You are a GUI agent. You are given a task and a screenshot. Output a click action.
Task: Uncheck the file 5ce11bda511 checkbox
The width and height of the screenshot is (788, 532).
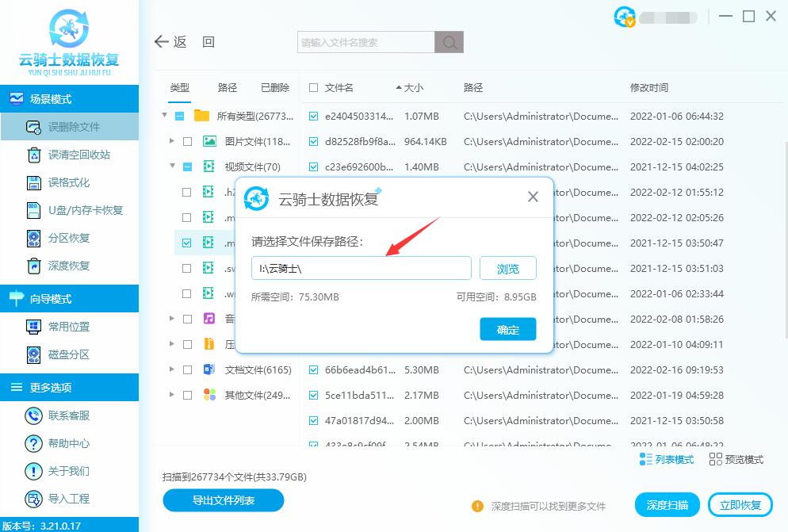(x=314, y=395)
